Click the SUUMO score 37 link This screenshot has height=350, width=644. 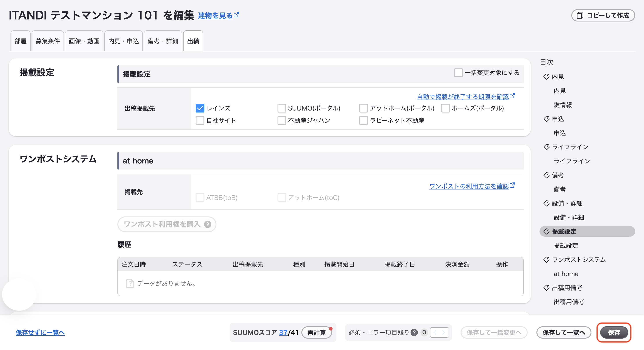point(283,332)
